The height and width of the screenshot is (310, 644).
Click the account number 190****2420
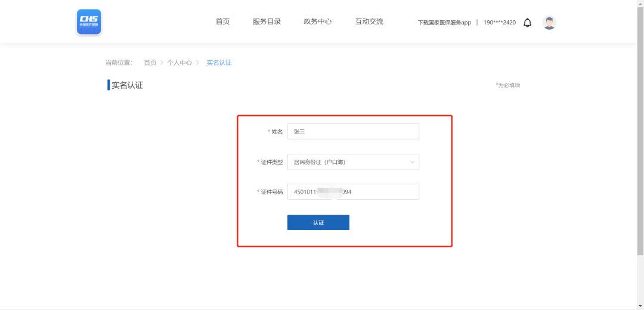click(x=499, y=23)
